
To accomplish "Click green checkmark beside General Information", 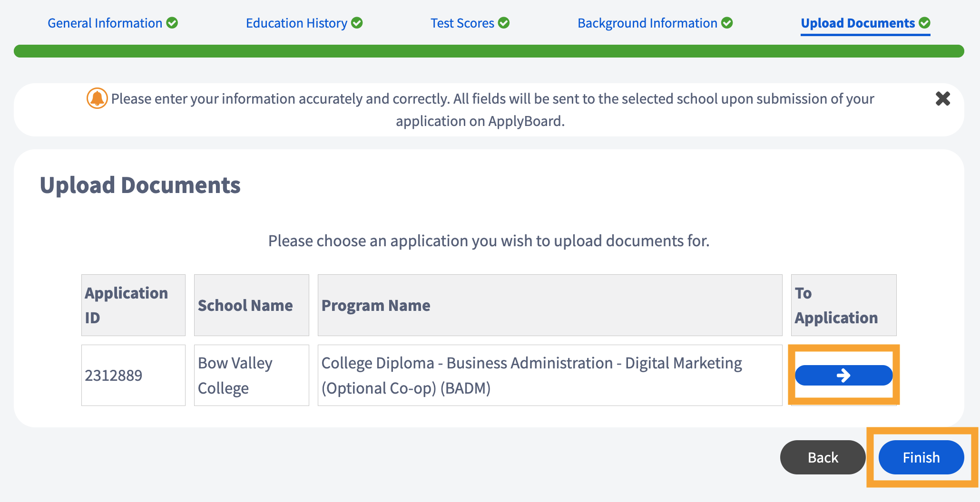I will (172, 23).
